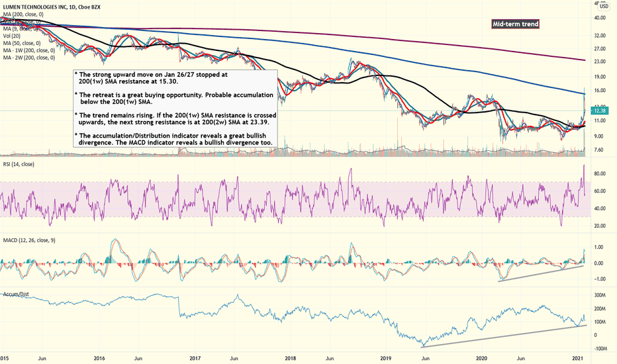This screenshot has width=617, height=364.
Task: Click the 27.00 price scale label
Action: coord(600,49)
